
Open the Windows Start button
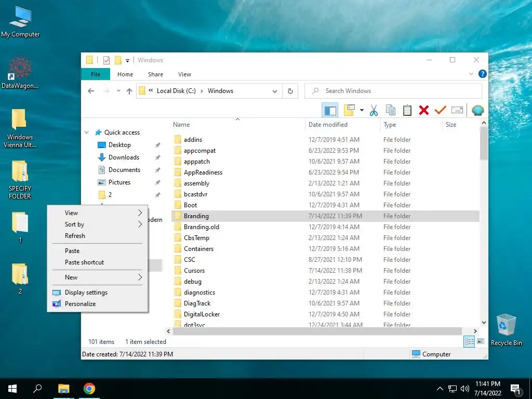click(12, 389)
